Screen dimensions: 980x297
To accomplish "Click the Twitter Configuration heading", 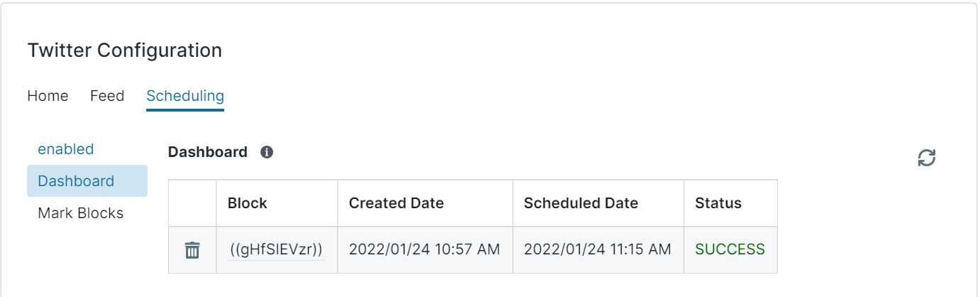I will coord(125,50).
